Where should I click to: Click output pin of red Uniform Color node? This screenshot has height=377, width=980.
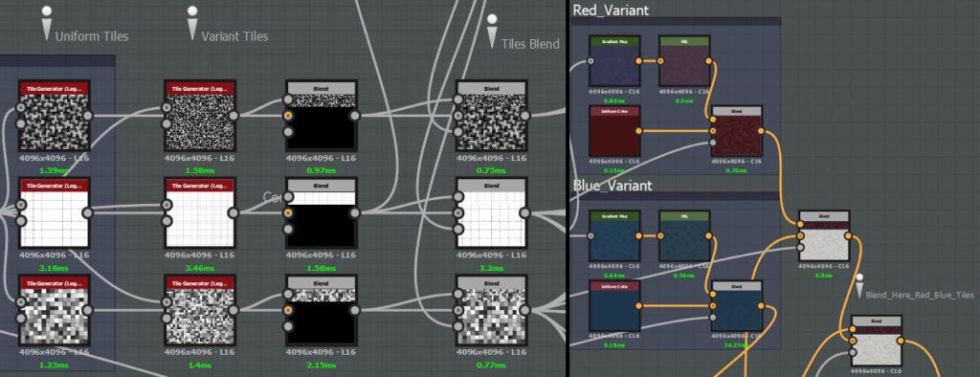[x=638, y=131]
